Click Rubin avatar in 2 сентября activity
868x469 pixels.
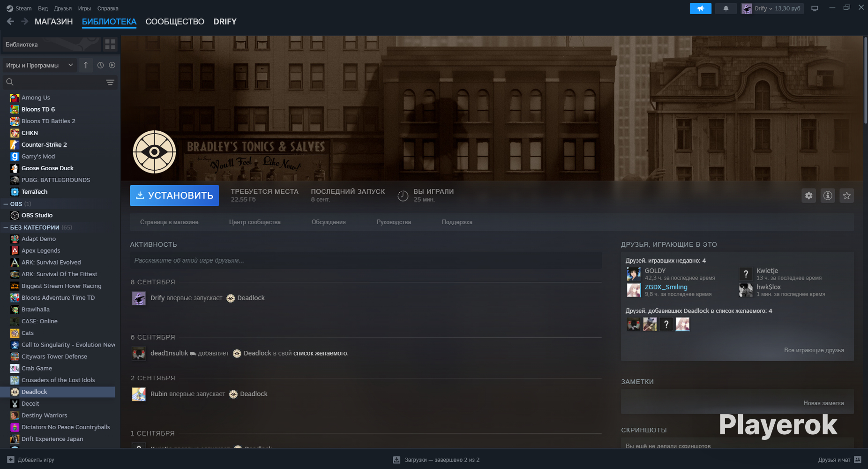[139, 394]
